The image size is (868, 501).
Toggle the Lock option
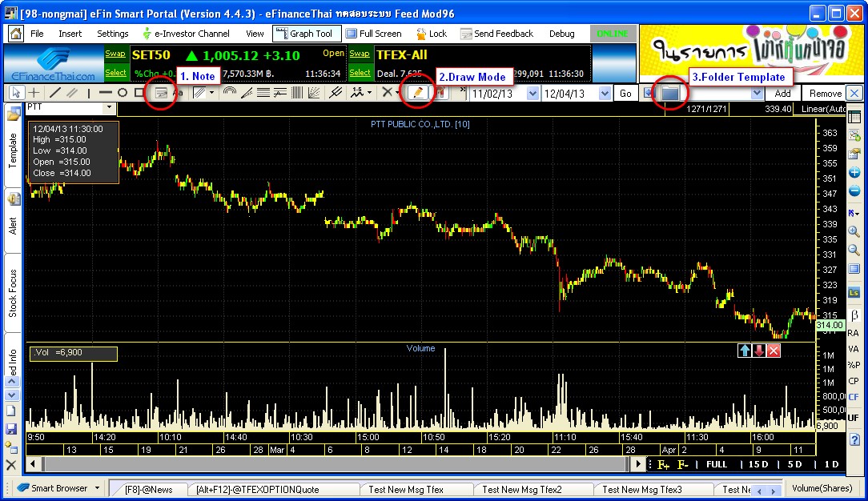tap(432, 34)
